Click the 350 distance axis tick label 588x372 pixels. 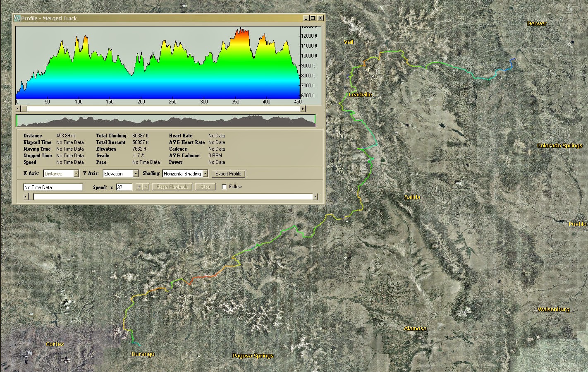(235, 102)
